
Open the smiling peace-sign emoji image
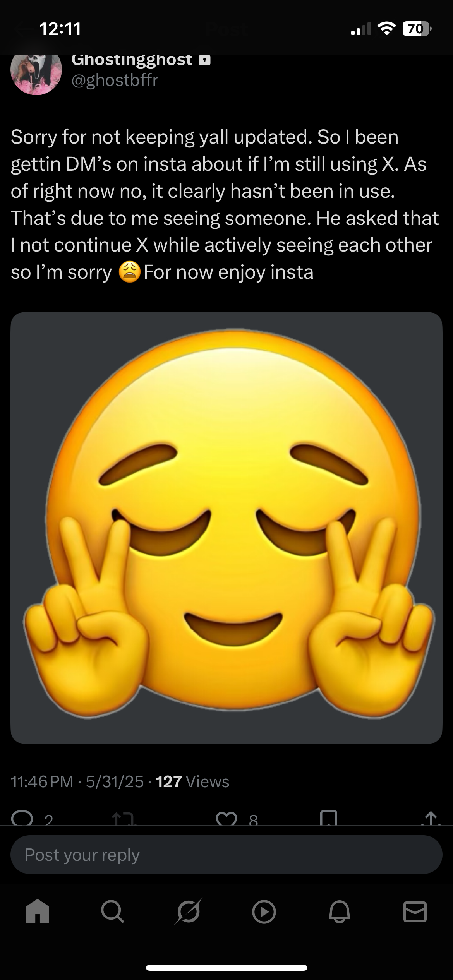click(x=226, y=528)
